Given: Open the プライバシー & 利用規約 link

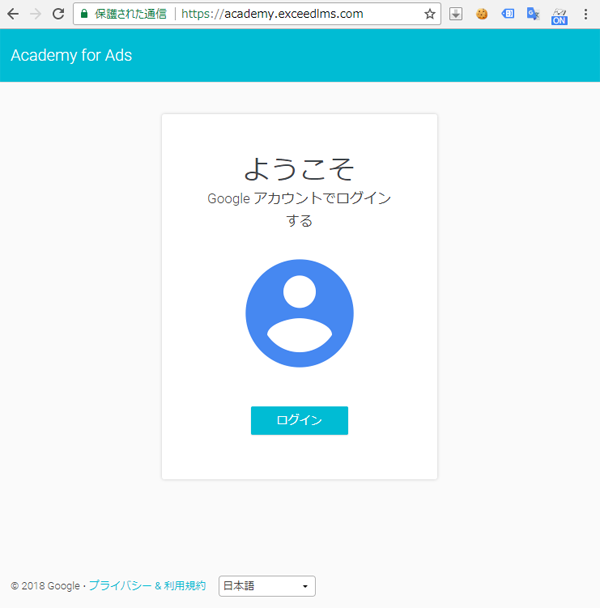Looking at the screenshot, I should click(x=147, y=586).
